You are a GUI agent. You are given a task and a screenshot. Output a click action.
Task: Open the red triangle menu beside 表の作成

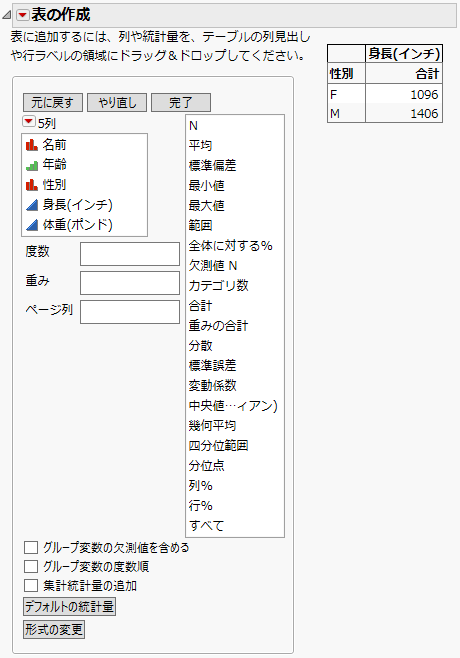(x=22, y=16)
